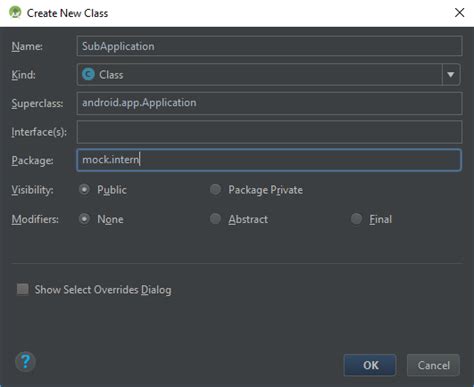Click the Package label
The width and height of the screenshot is (474, 387).
[x=32, y=161]
